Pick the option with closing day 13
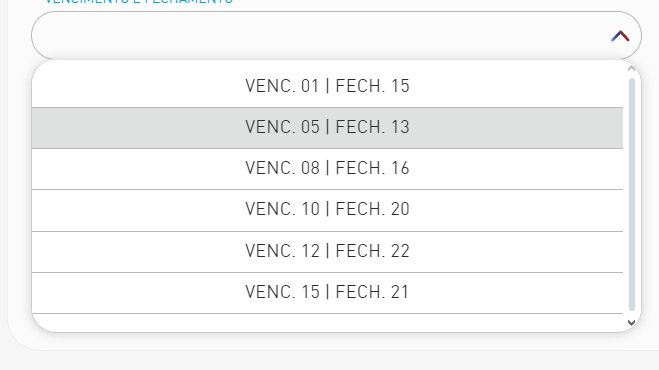The width and height of the screenshot is (659, 370). (x=327, y=128)
